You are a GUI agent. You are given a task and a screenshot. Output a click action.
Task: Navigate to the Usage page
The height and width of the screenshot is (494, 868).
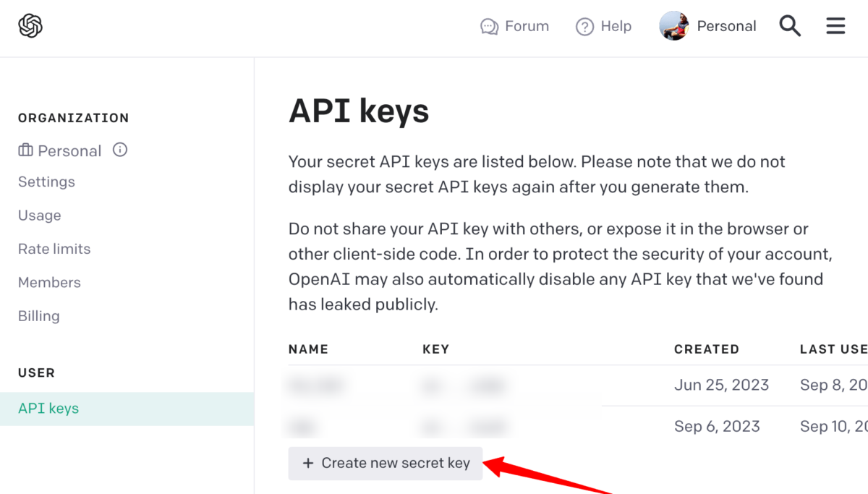(x=39, y=215)
